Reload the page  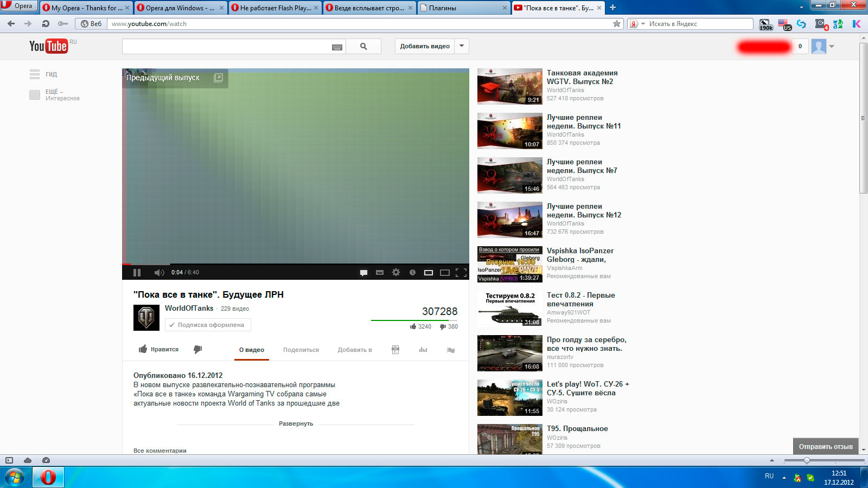(x=46, y=24)
